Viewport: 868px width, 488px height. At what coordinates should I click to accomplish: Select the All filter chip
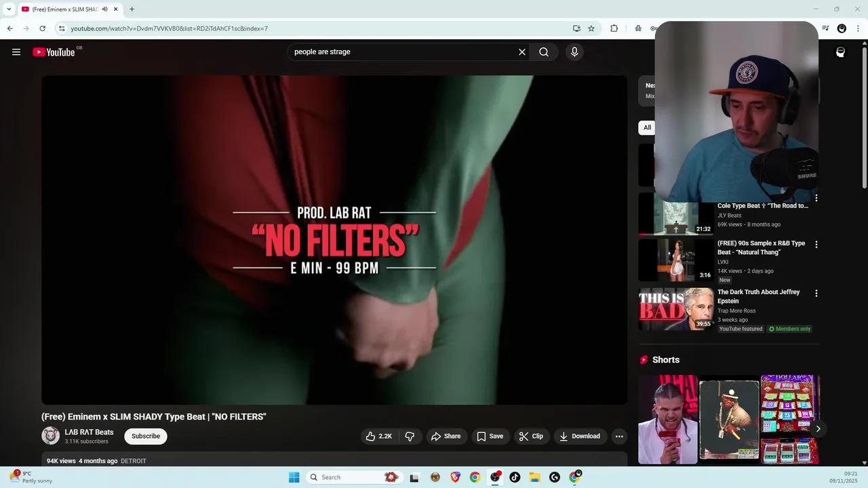coord(647,127)
